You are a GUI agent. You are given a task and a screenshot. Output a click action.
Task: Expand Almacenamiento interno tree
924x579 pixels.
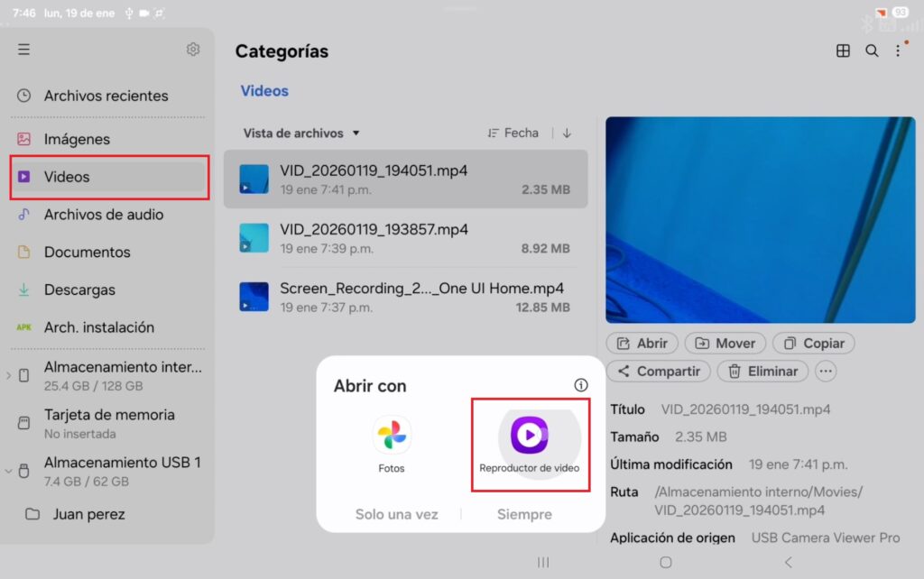[9, 375]
